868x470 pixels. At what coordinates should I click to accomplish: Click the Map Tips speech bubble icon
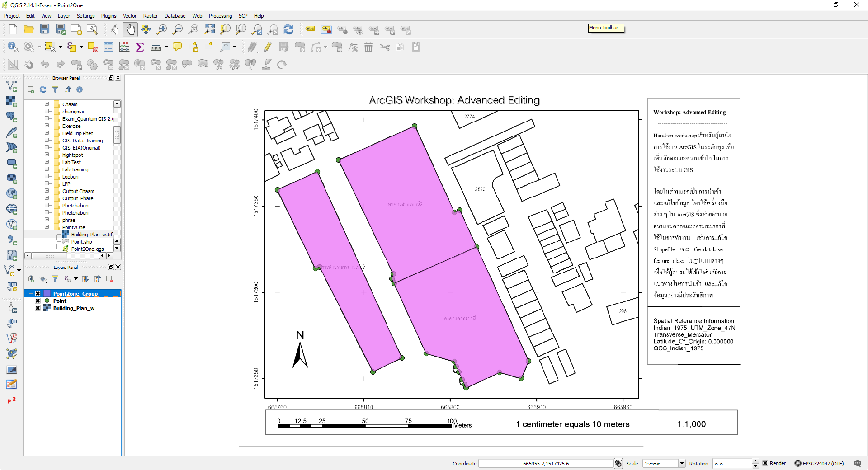tap(177, 47)
